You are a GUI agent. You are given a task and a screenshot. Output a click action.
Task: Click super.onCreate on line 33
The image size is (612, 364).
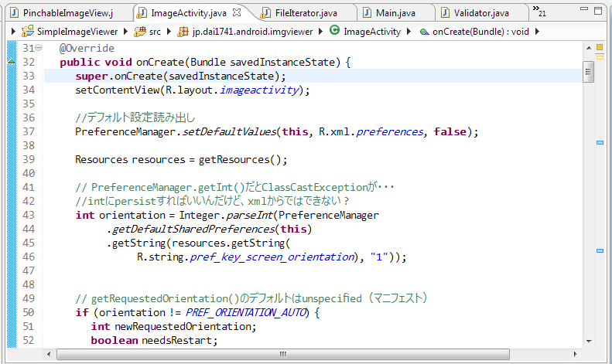pos(118,76)
